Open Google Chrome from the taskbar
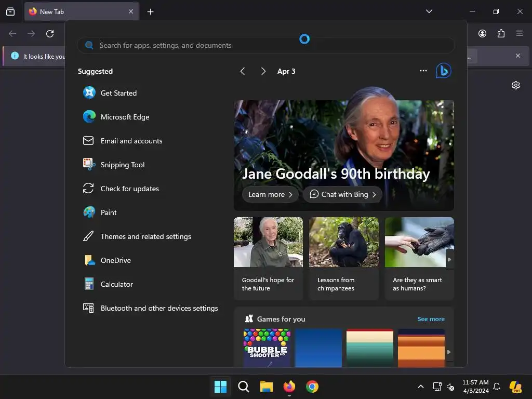The image size is (532, 399). [x=312, y=387]
